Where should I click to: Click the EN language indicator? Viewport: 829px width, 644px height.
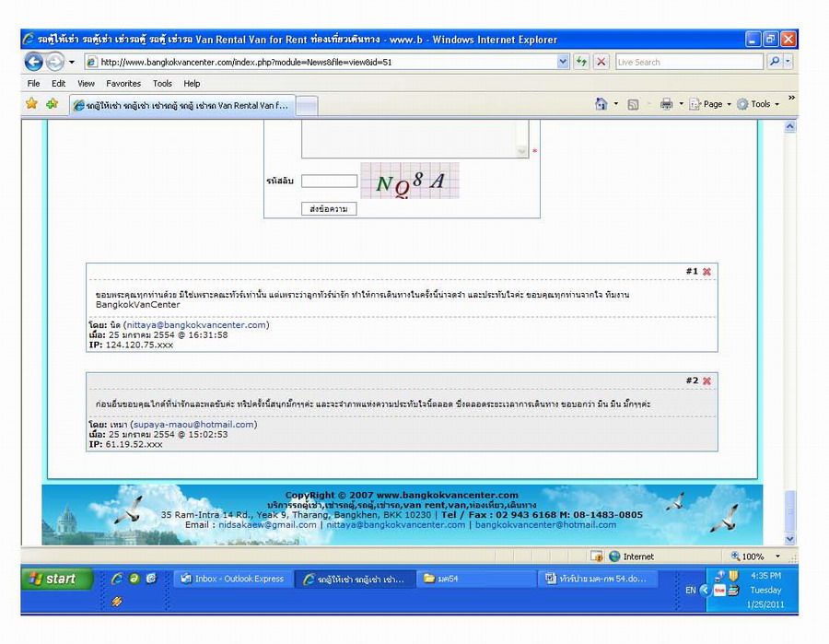tap(691, 590)
